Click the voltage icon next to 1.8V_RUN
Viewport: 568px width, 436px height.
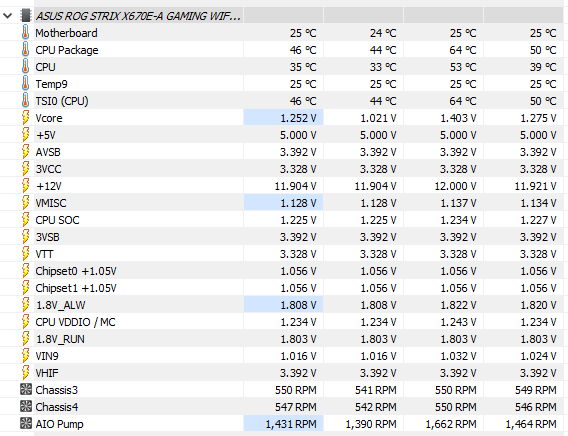click(25, 339)
